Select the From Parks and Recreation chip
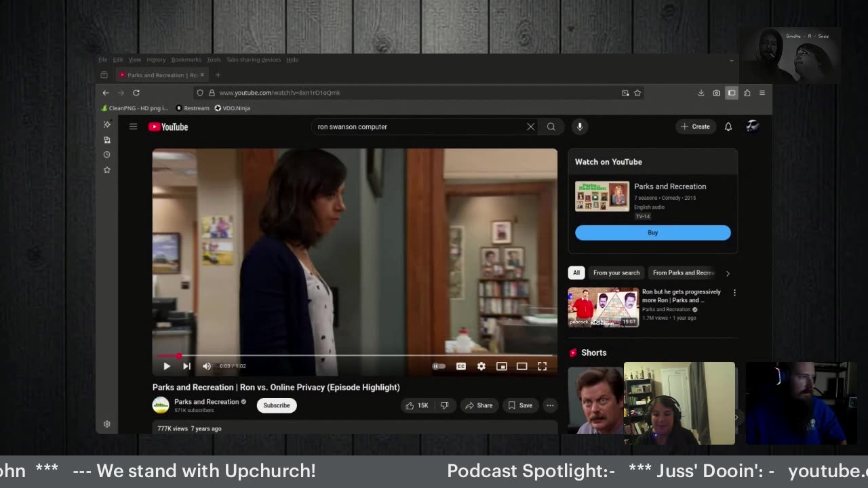The image size is (868, 488). 684,273
